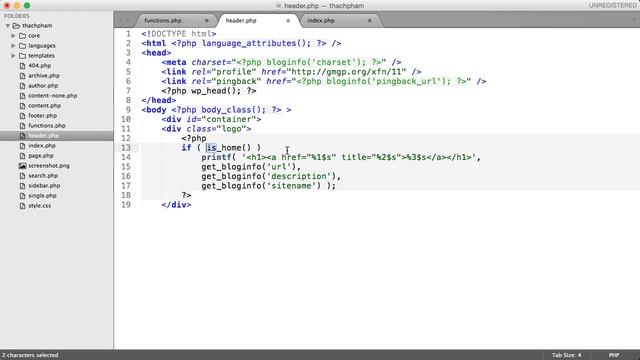Click the footer.php file icon

point(22,116)
